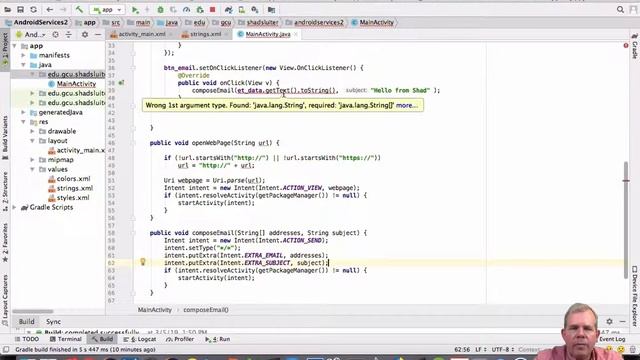Click the Open folder icon in the toolbar
Image resolution: width=640 pixels, height=360 pixels.
tap(7, 9)
